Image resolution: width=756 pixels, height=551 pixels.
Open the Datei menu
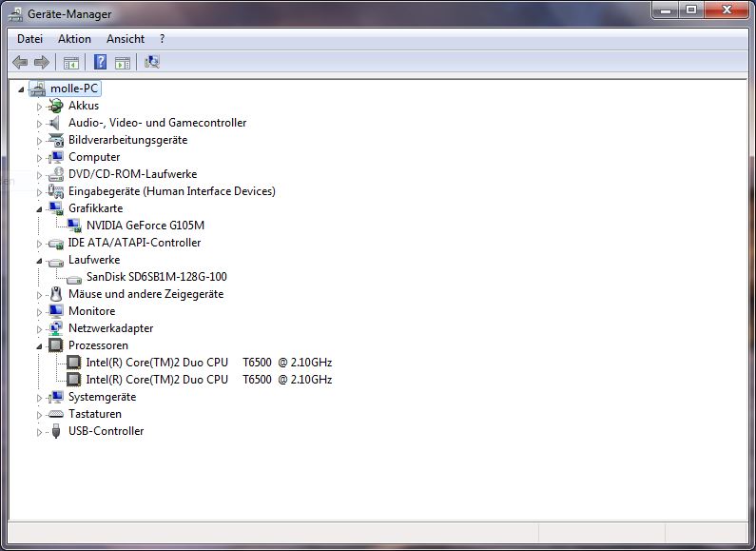(29, 39)
